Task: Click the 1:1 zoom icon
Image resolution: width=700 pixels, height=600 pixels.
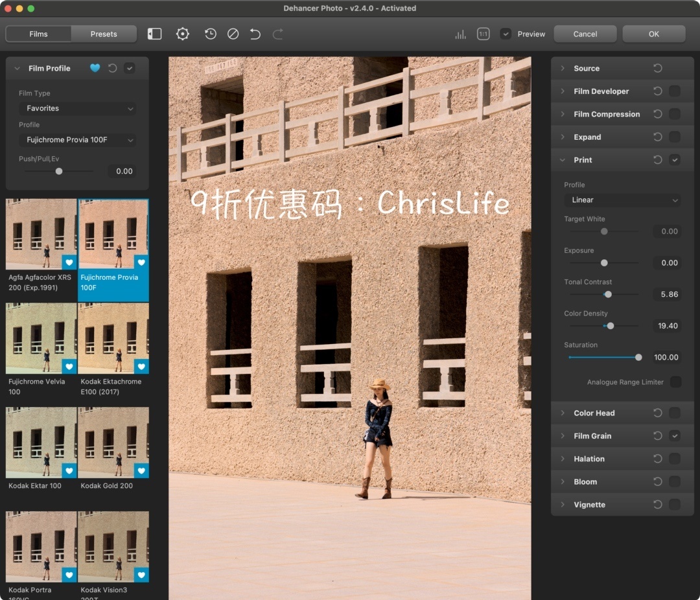Action: 483,34
